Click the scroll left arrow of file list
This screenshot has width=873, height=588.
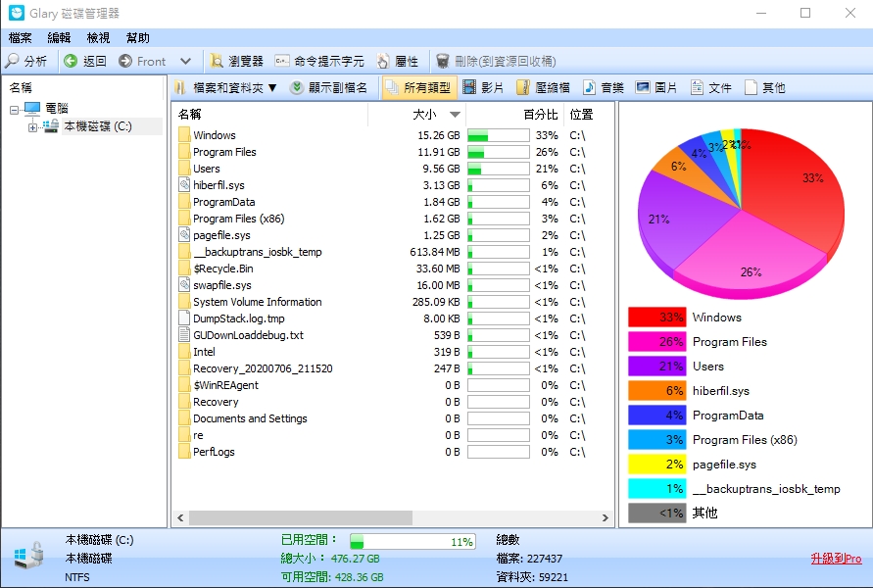[180, 517]
